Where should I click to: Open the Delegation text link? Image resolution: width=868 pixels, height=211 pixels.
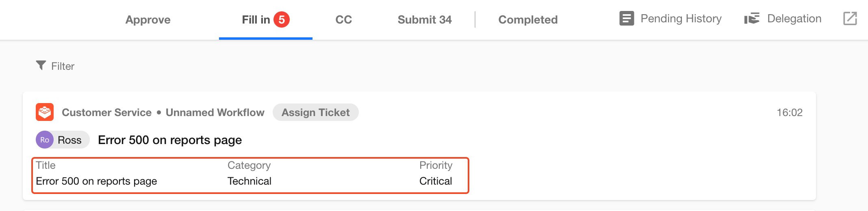794,19
